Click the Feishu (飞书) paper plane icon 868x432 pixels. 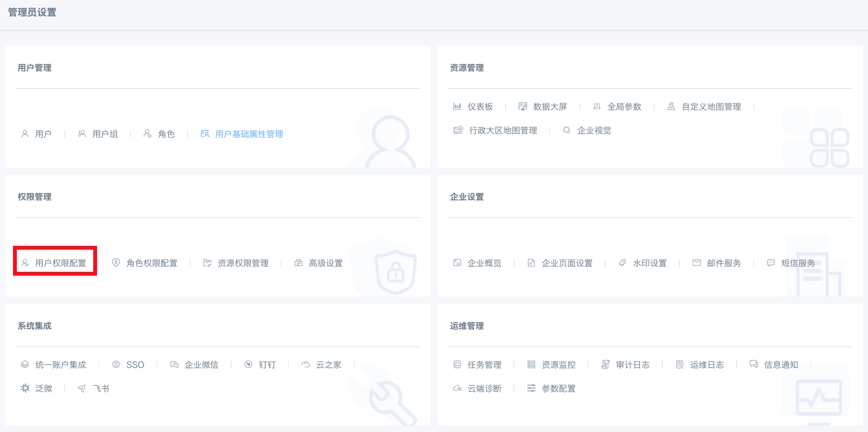click(x=82, y=388)
